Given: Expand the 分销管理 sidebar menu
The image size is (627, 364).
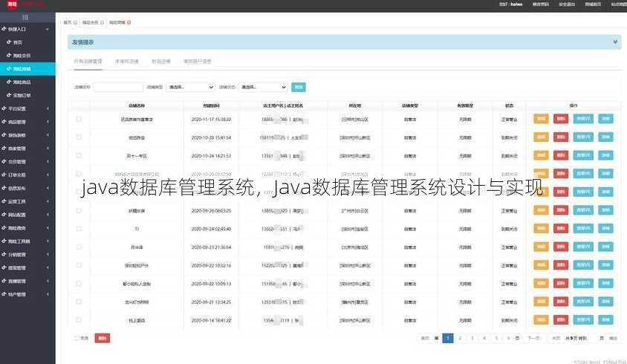Looking at the screenshot, I should click(26, 254).
